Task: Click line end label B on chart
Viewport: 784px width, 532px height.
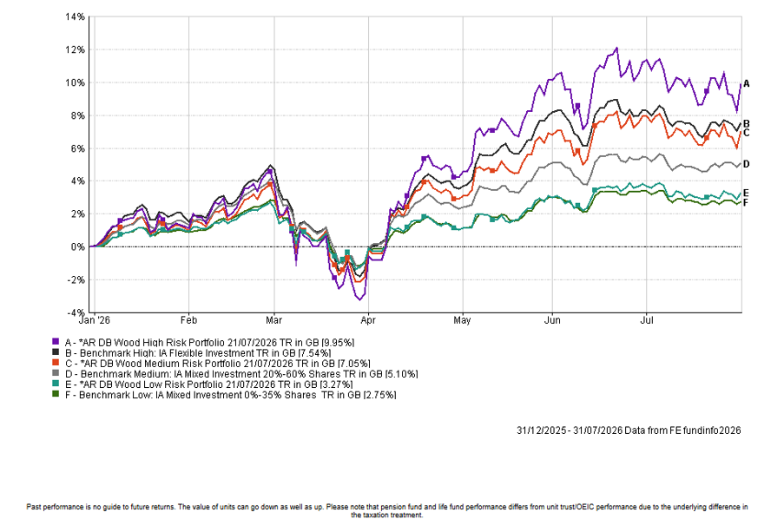Action: 746,124
